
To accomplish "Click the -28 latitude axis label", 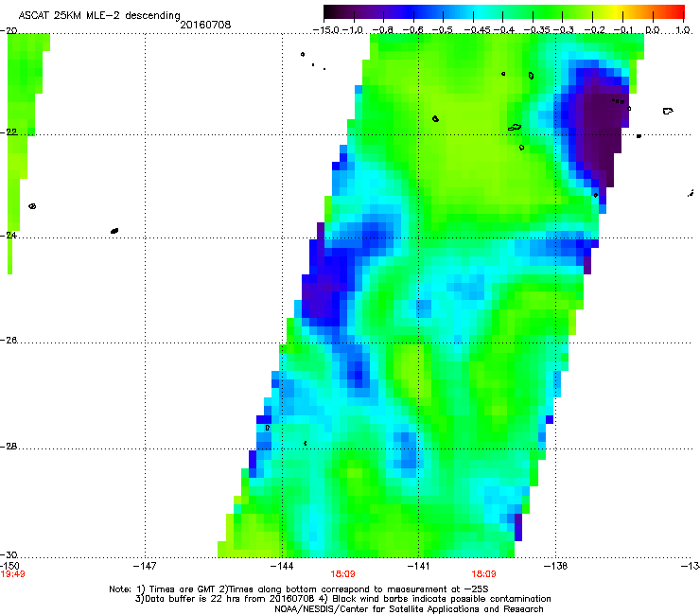I will point(9,447).
